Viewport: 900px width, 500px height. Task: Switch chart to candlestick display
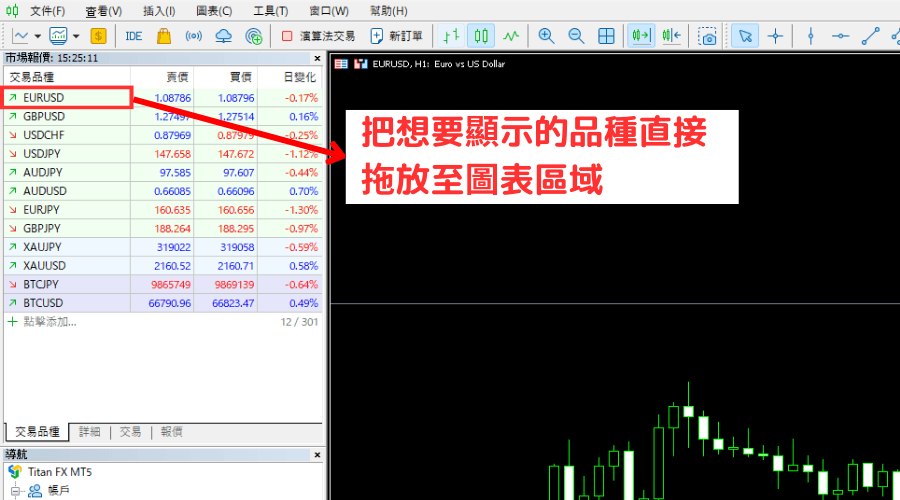(482, 36)
